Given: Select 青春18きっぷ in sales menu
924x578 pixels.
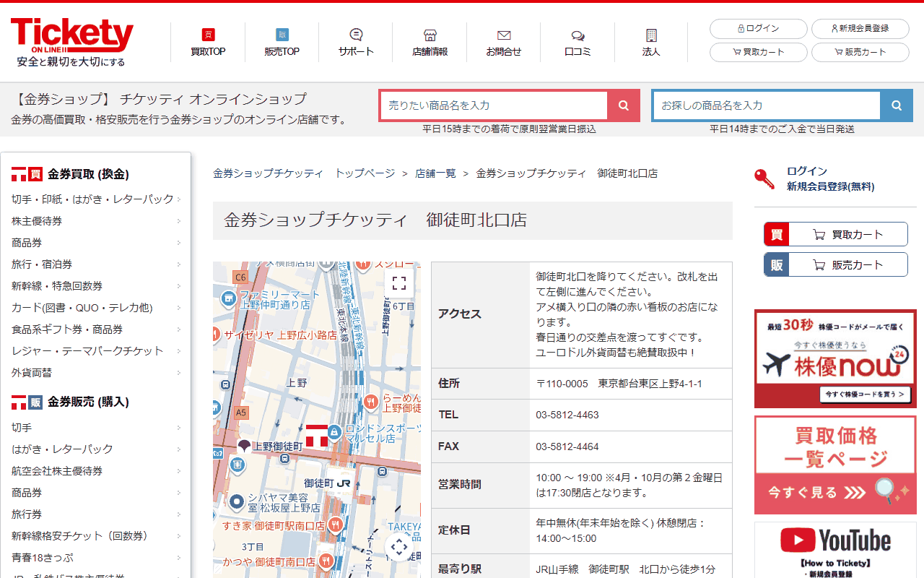Looking at the screenshot, I should pyautogui.click(x=96, y=557).
